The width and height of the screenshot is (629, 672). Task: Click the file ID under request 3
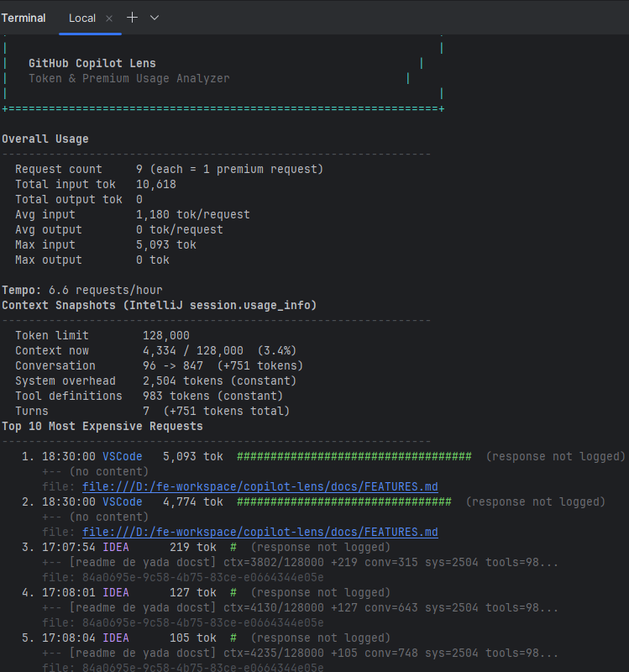coord(203,578)
